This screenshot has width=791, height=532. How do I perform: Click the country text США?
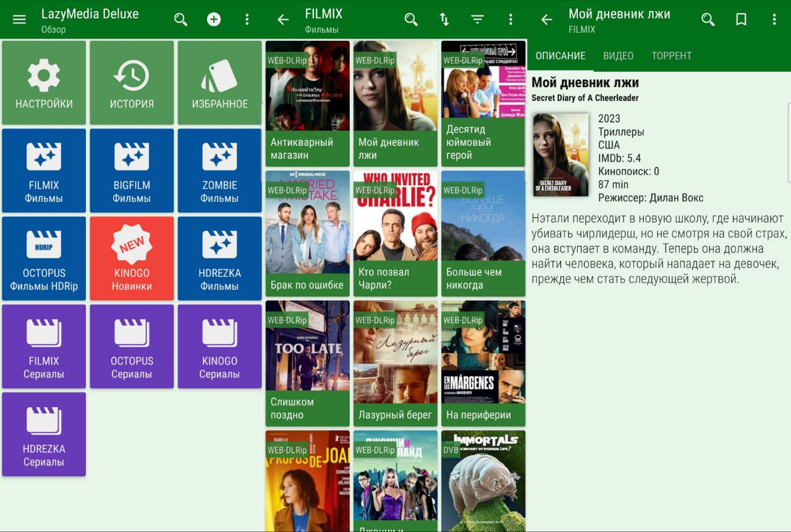pos(609,145)
